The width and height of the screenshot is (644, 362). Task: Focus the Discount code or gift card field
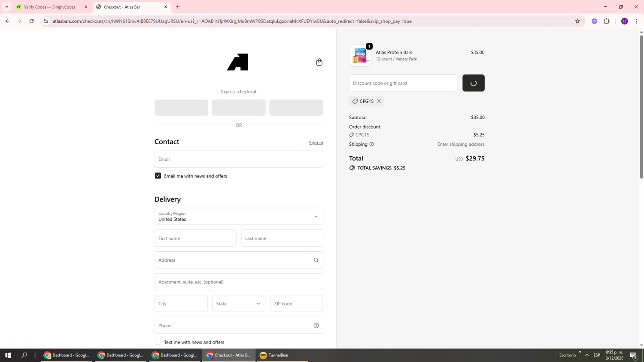403,83
